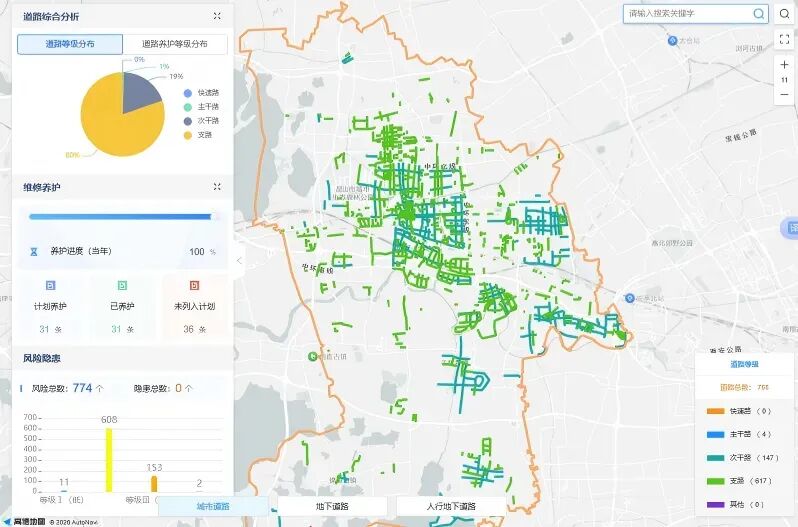Select the 人行地下道路 tab at bottom
The width and height of the screenshot is (798, 527).
point(451,507)
